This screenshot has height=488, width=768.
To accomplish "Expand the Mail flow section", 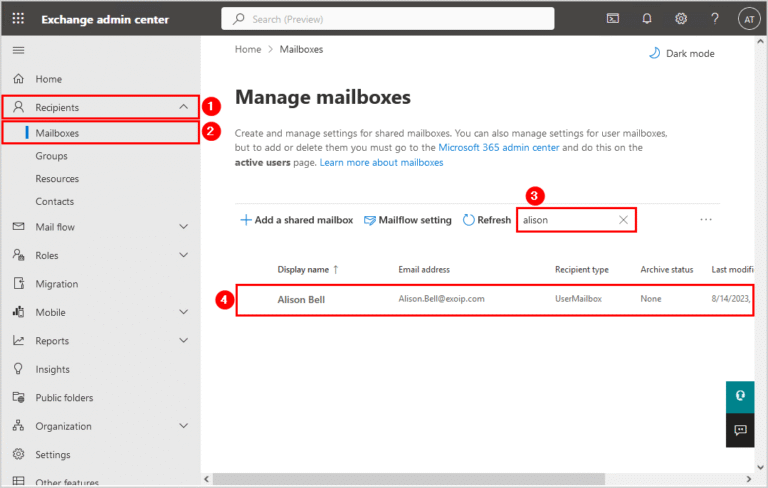I will (183, 227).
